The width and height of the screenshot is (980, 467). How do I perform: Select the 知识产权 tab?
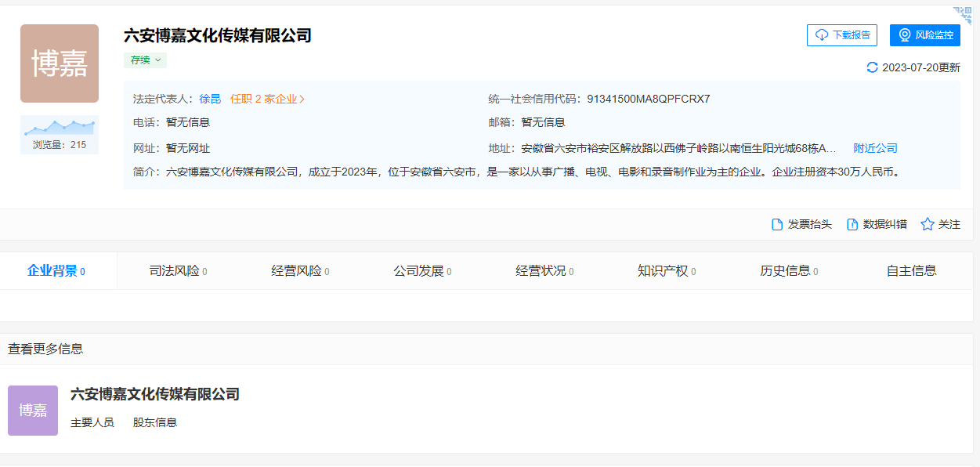(x=666, y=271)
